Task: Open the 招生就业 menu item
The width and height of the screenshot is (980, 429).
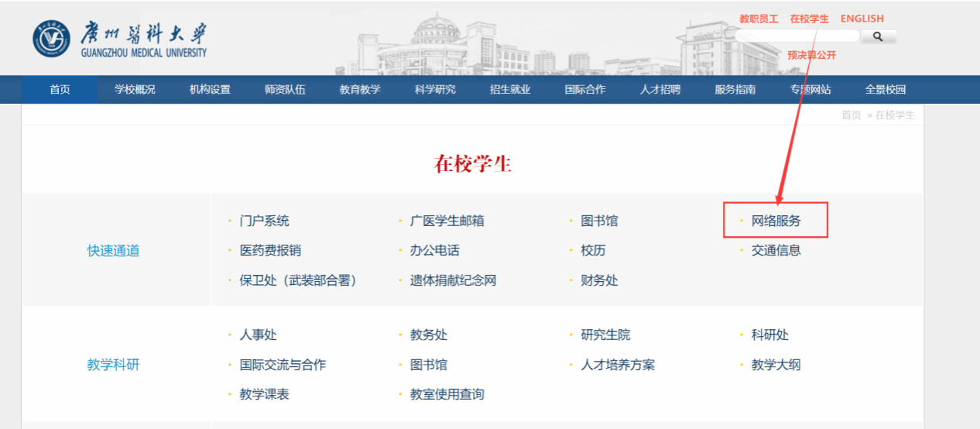Action: pyautogui.click(x=510, y=90)
